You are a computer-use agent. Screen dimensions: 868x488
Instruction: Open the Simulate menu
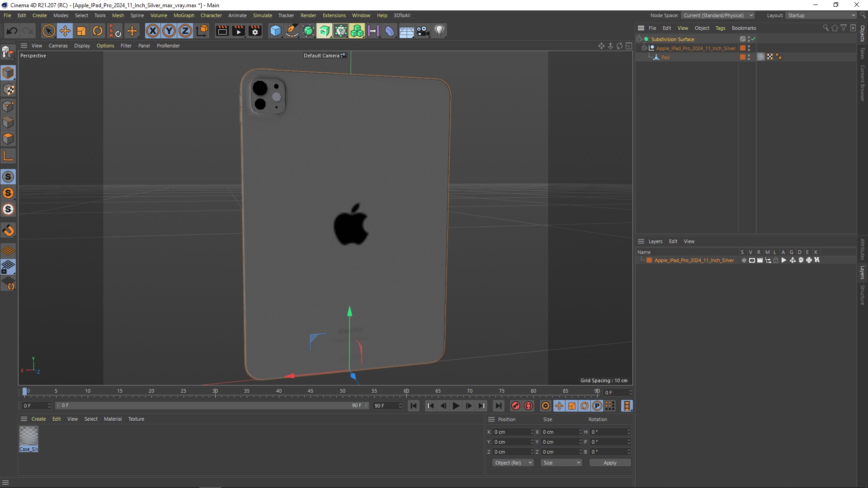(x=262, y=15)
